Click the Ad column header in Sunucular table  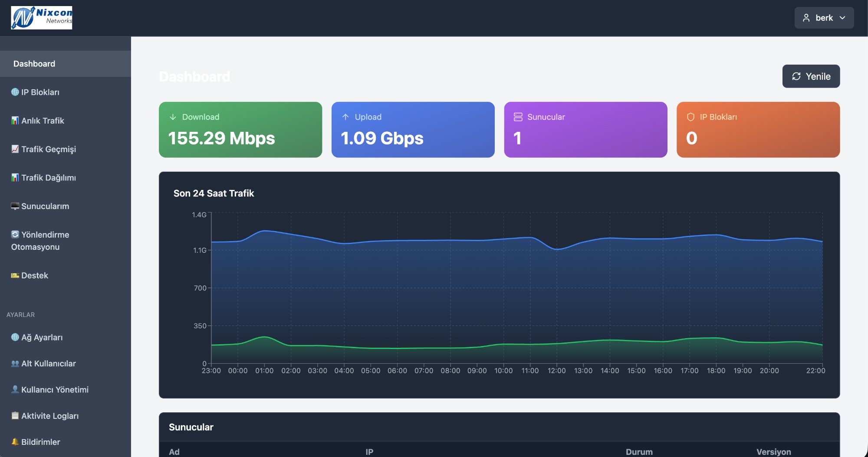[174, 451]
